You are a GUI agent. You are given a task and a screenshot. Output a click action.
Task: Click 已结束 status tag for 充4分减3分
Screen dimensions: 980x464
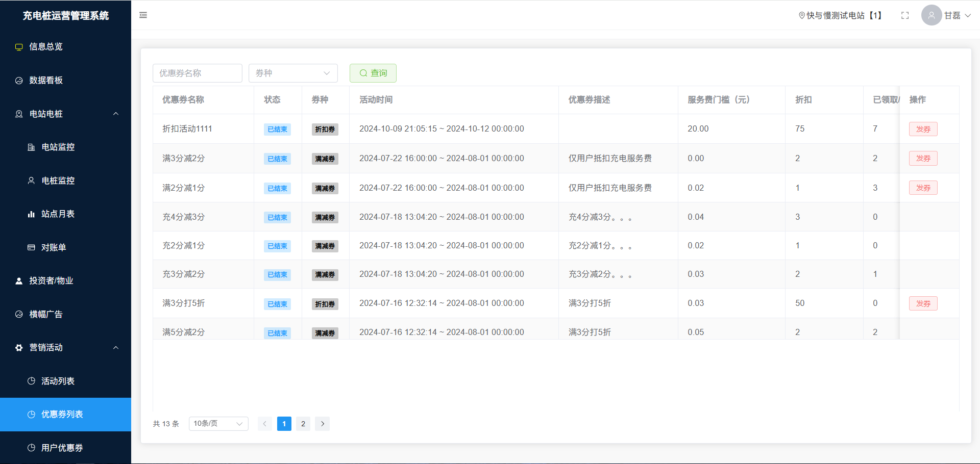(x=277, y=218)
